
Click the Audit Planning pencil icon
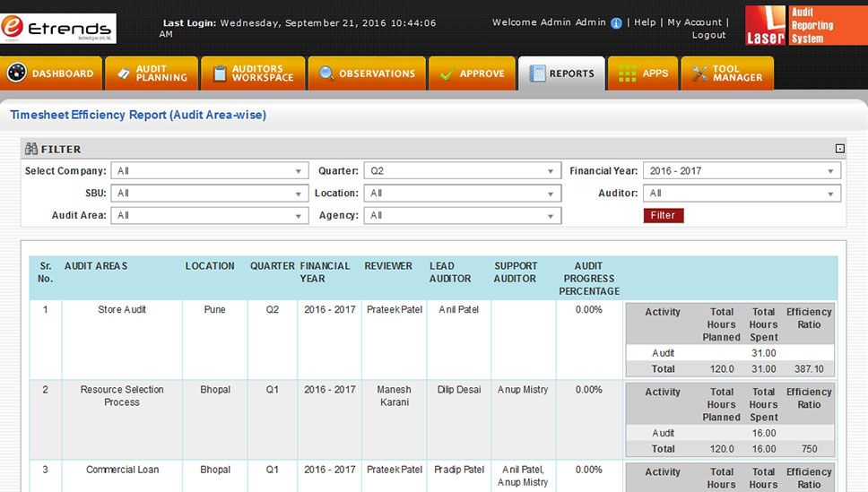[x=124, y=73]
